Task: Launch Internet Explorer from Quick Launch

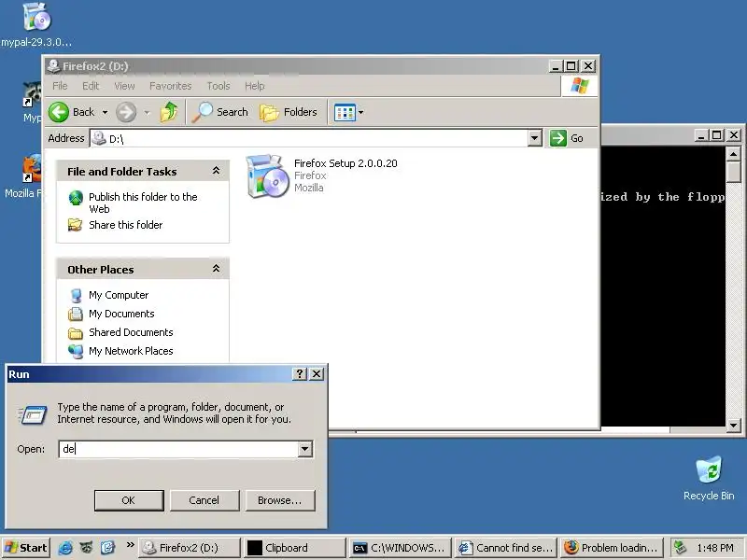Action: coord(65,548)
